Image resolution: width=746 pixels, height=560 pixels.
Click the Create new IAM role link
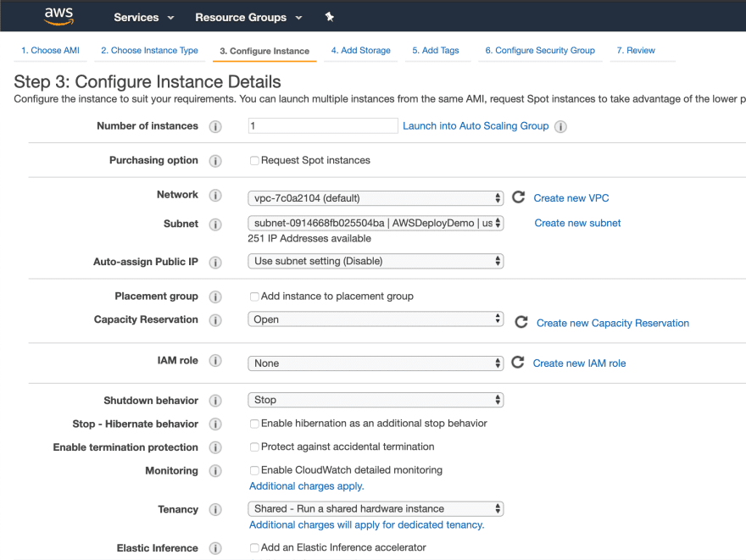(x=579, y=363)
